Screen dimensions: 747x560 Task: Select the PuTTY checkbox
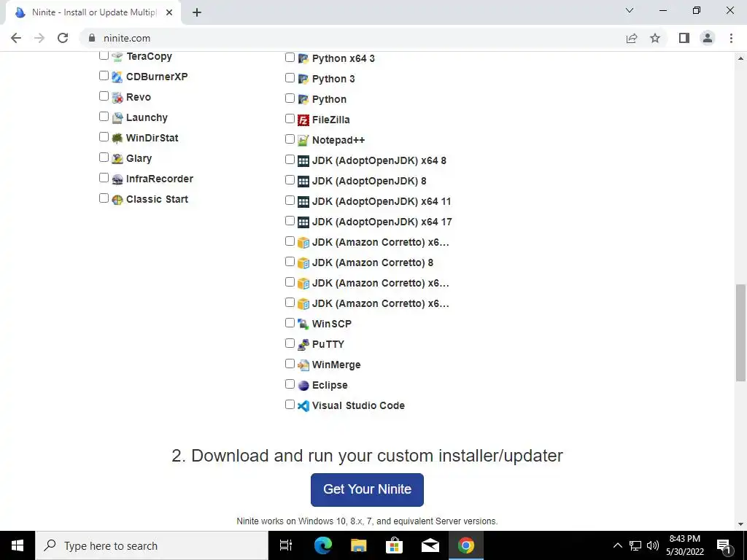(290, 343)
